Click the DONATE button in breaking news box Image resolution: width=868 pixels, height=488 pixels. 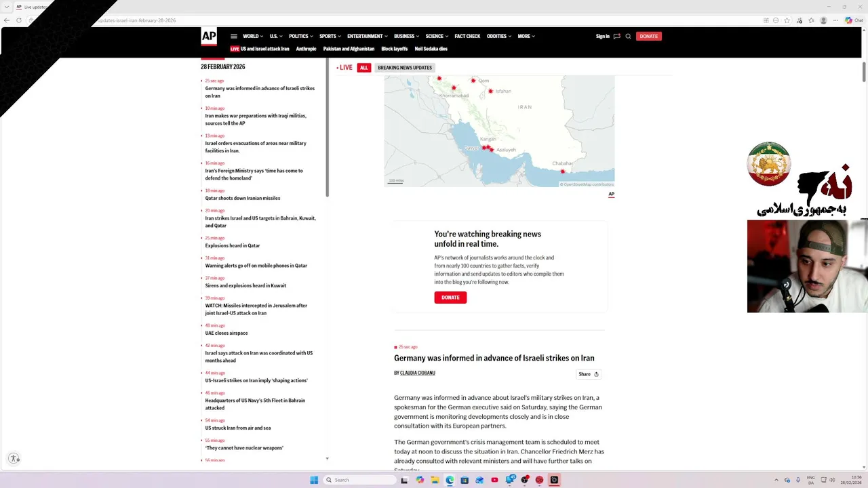pyautogui.click(x=450, y=298)
